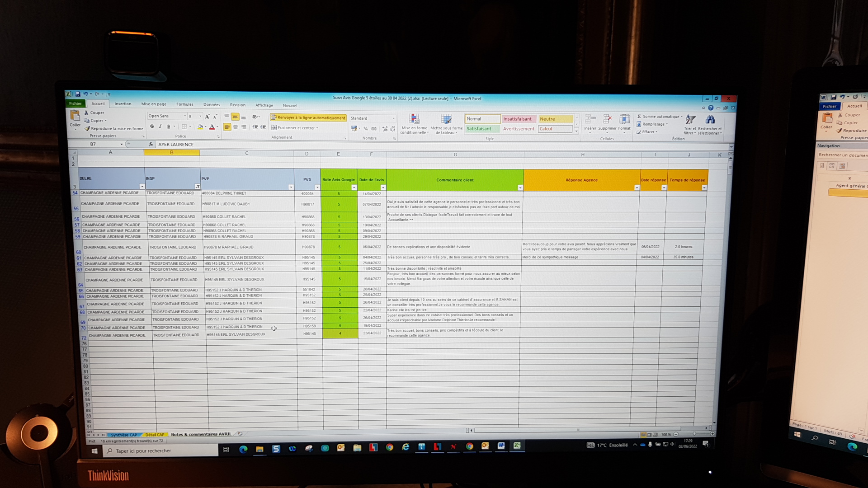Pick the cell fill color bucket
Image resolution: width=868 pixels, height=488 pixels.
pos(200,127)
